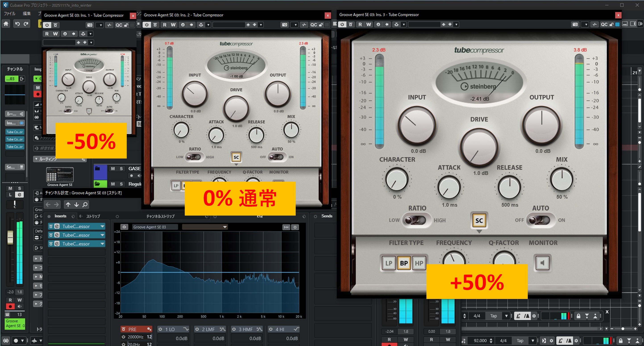Click the record enable button on channel strip
Viewport: 644px width, 346px height.
(x=10, y=306)
